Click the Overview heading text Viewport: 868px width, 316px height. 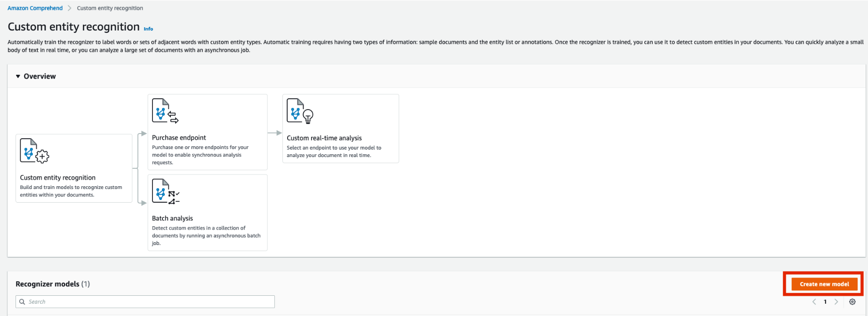pos(40,76)
